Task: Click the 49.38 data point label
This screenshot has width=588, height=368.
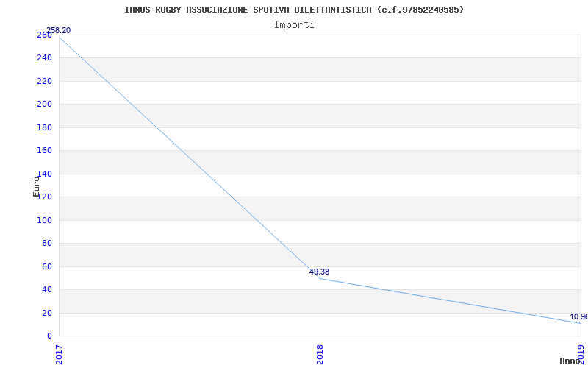Action: coord(319,272)
